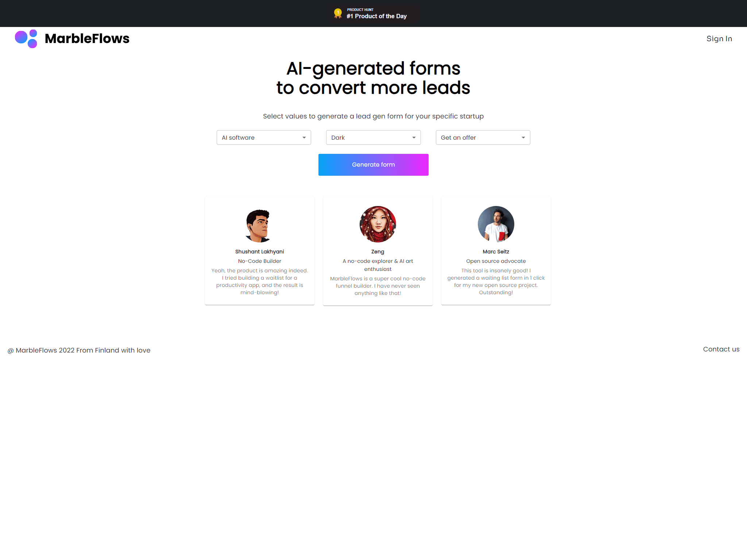Click the 'Yeah, the product is amazing' review
747x560 pixels.
(x=259, y=281)
